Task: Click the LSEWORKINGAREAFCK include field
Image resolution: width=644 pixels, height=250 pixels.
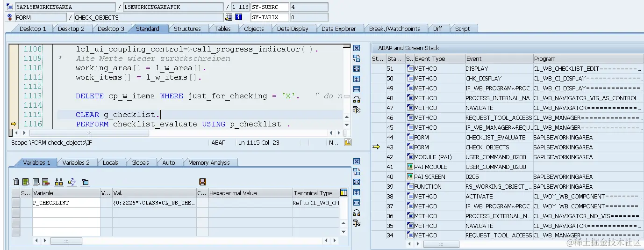Action: (x=173, y=7)
